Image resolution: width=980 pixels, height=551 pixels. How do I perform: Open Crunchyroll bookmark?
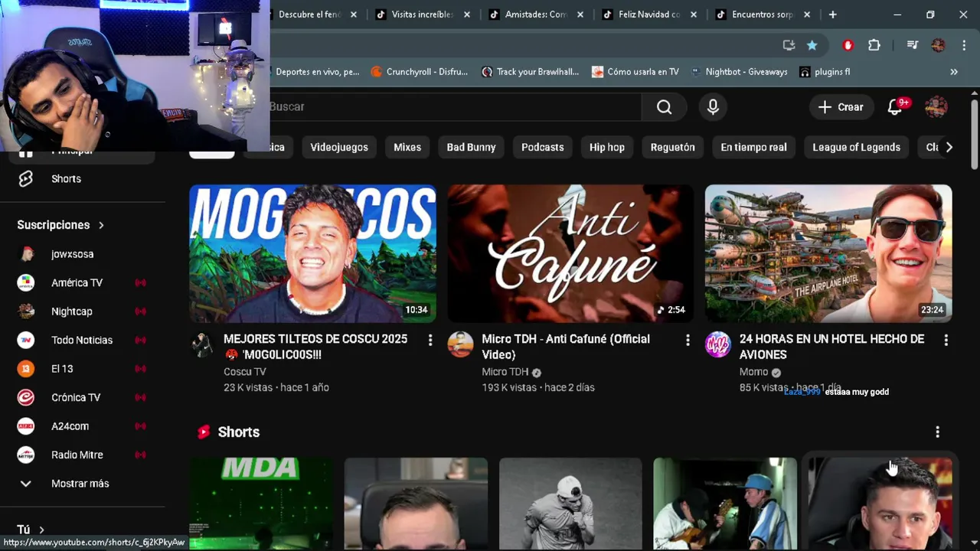coord(420,72)
